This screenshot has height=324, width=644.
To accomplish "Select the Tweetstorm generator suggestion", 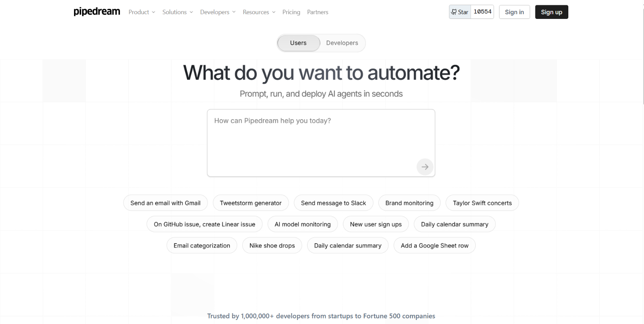I will point(251,203).
